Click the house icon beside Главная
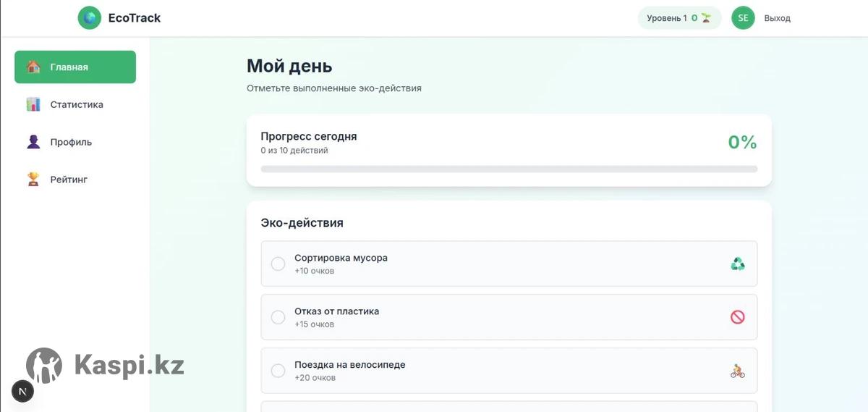Image resolution: width=868 pixels, height=412 pixels. [x=33, y=67]
